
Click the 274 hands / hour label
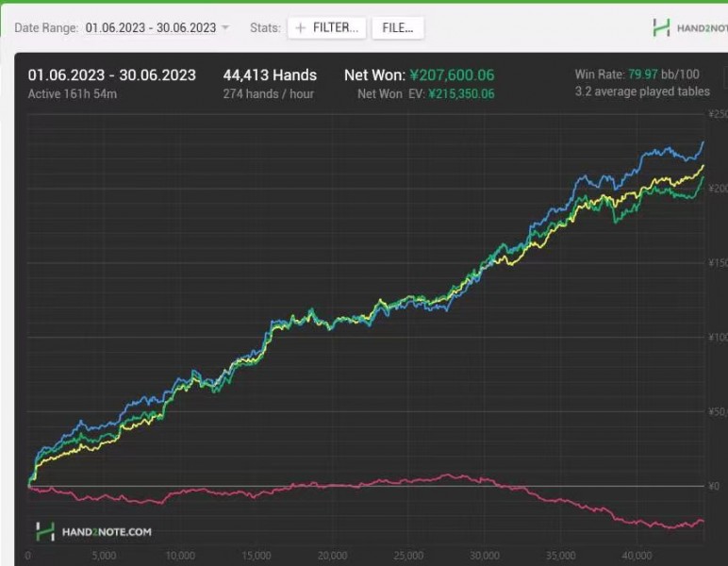tap(268, 94)
